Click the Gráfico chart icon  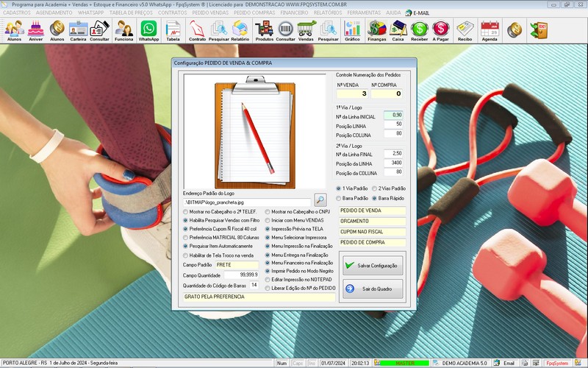click(352, 29)
